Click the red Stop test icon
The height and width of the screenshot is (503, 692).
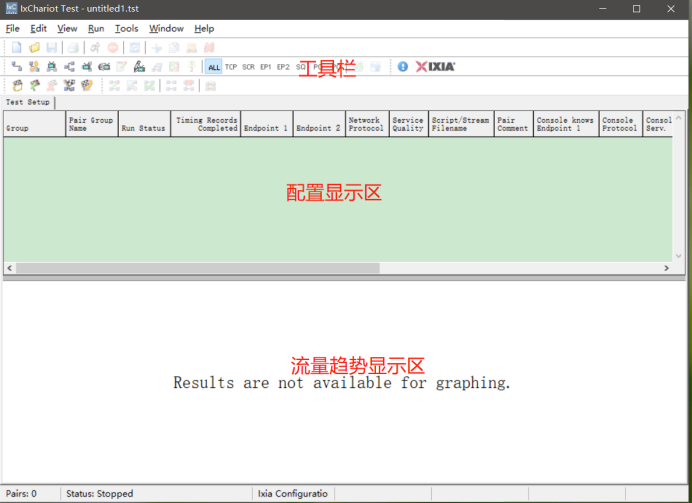coord(113,48)
